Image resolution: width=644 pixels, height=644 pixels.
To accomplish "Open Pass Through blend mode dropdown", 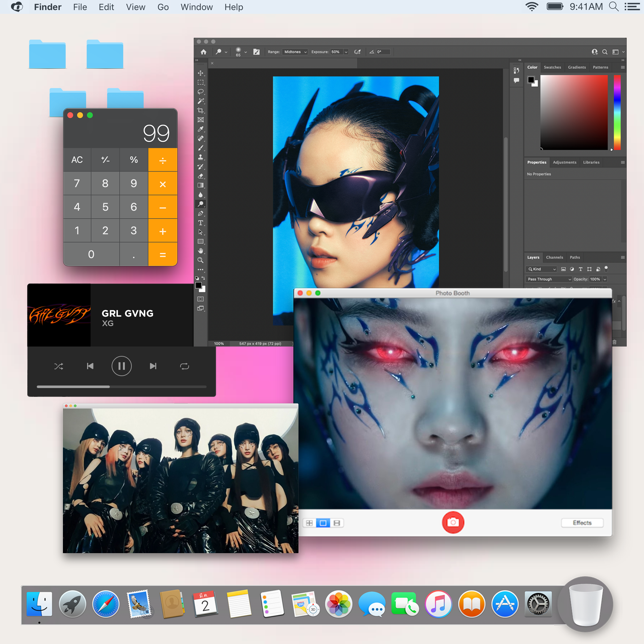I will click(x=549, y=279).
